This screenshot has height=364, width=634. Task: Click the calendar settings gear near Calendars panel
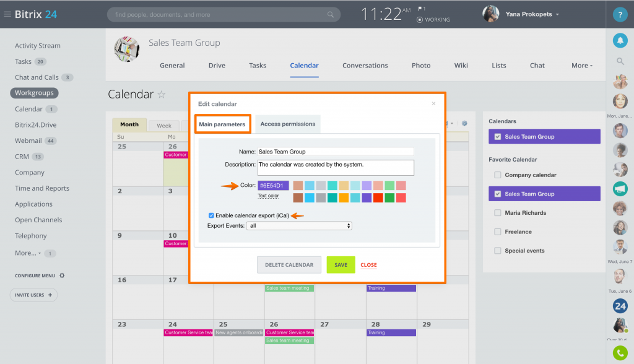pyautogui.click(x=464, y=123)
